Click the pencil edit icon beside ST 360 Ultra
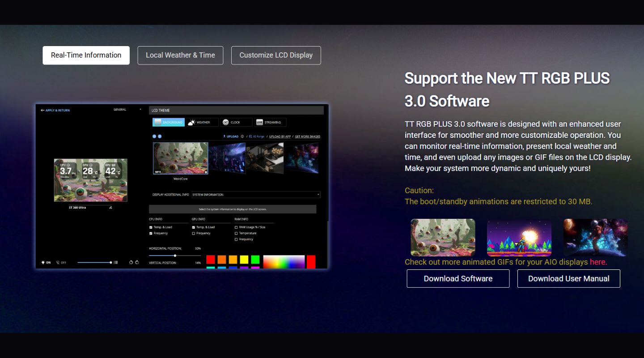 [110, 208]
